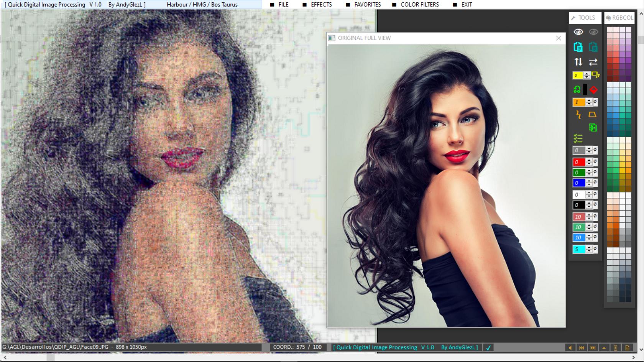Image resolution: width=644 pixels, height=362 pixels.
Task: Click the bright cyan clipboard icon
Action: point(578,47)
